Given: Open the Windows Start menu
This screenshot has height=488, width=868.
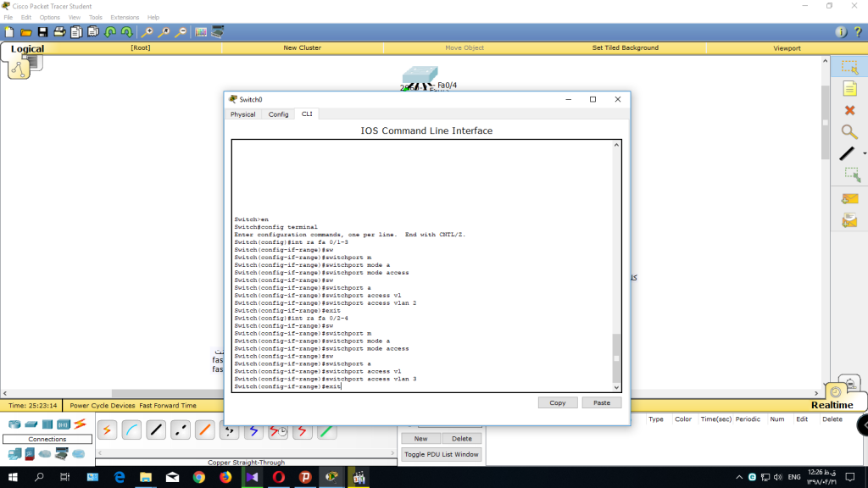Looking at the screenshot, I should coord(13,477).
